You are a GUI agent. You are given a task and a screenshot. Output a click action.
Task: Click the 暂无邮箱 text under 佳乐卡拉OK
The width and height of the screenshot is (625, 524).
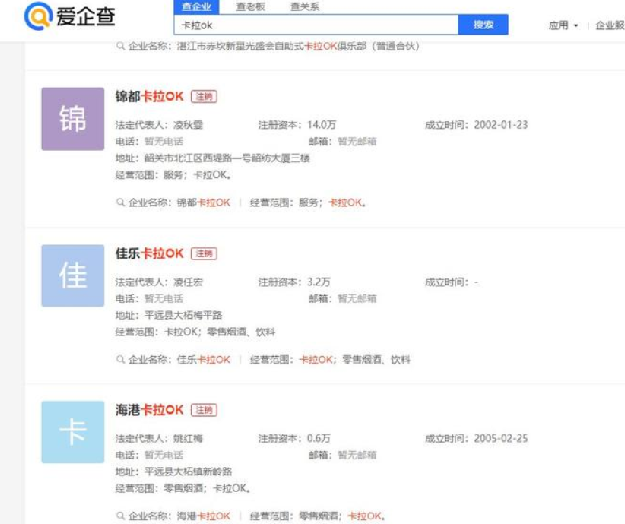pyautogui.click(x=357, y=298)
